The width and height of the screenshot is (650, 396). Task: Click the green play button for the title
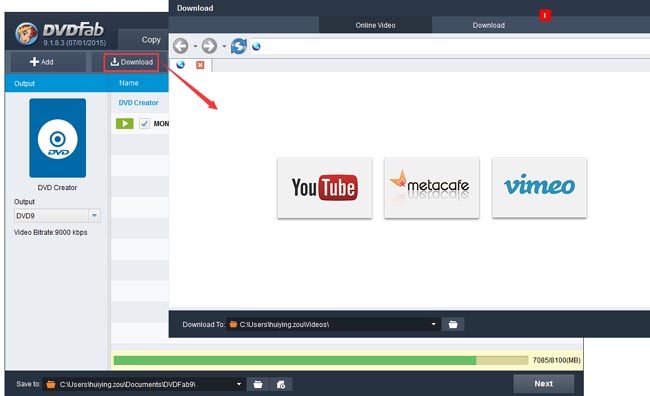point(125,123)
